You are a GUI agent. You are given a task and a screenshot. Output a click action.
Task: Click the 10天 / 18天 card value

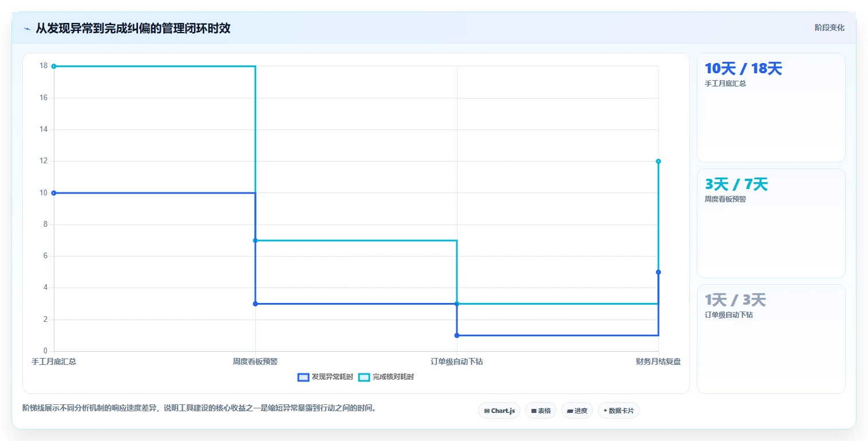743,69
